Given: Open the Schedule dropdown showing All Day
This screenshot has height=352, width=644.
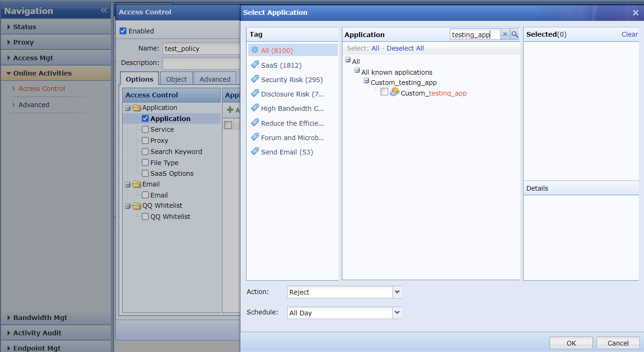Looking at the screenshot, I should click(x=397, y=313).
